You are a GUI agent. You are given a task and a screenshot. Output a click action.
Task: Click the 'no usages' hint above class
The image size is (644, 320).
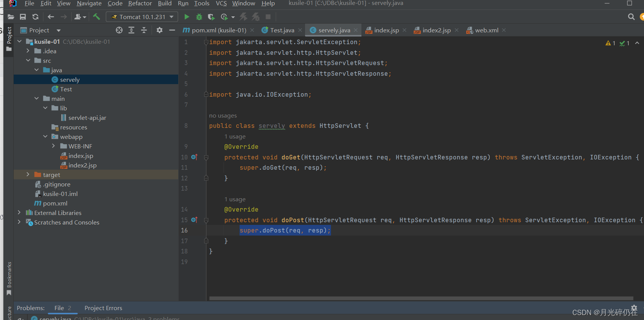pyautogui.click(x=223, y=115)
